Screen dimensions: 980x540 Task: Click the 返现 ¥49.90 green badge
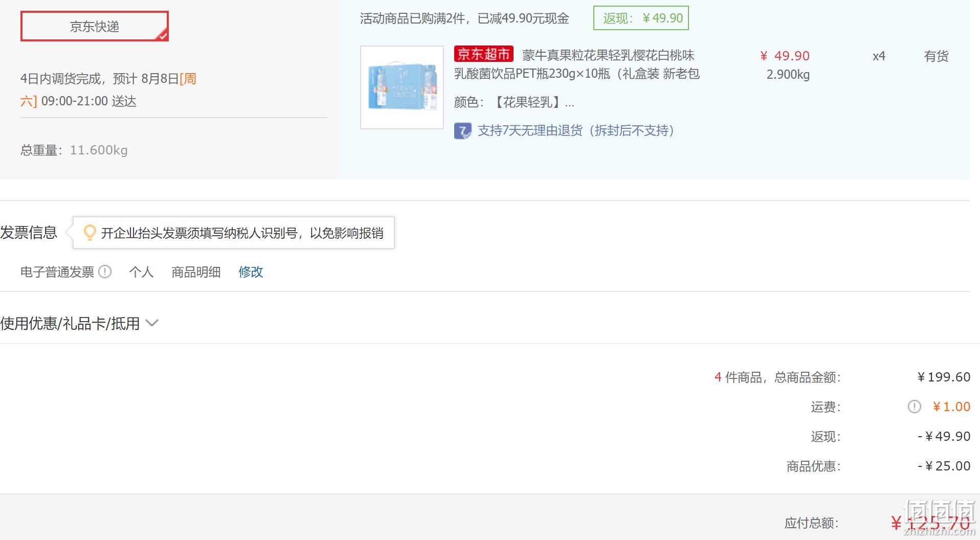click(641, 18)
